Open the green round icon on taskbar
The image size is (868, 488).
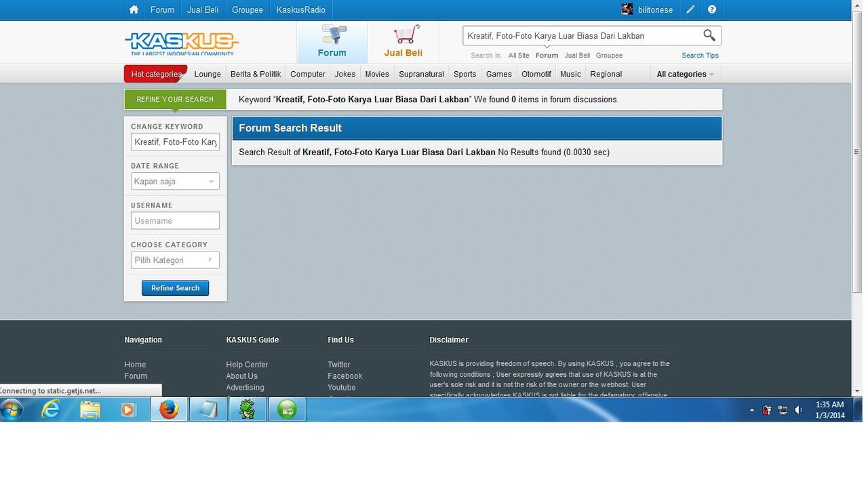pyautogui.click(x=287, y=409)
